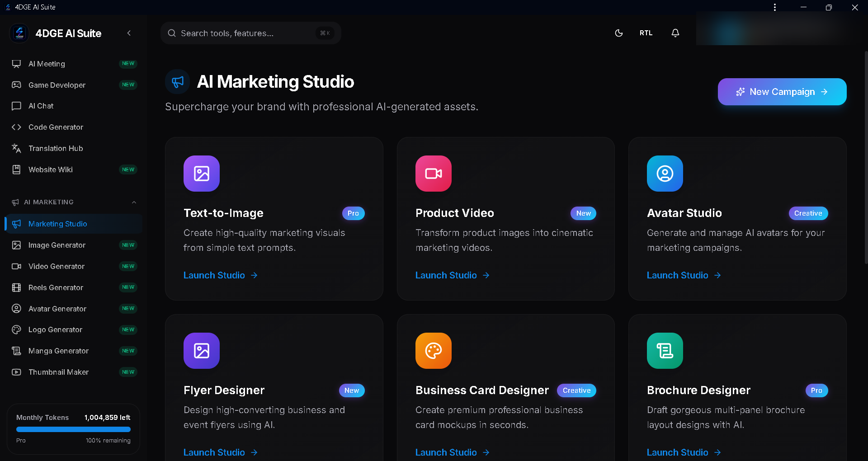
Task: Launch Studio for Text-to-Image
Action: (x=221, y=275)
